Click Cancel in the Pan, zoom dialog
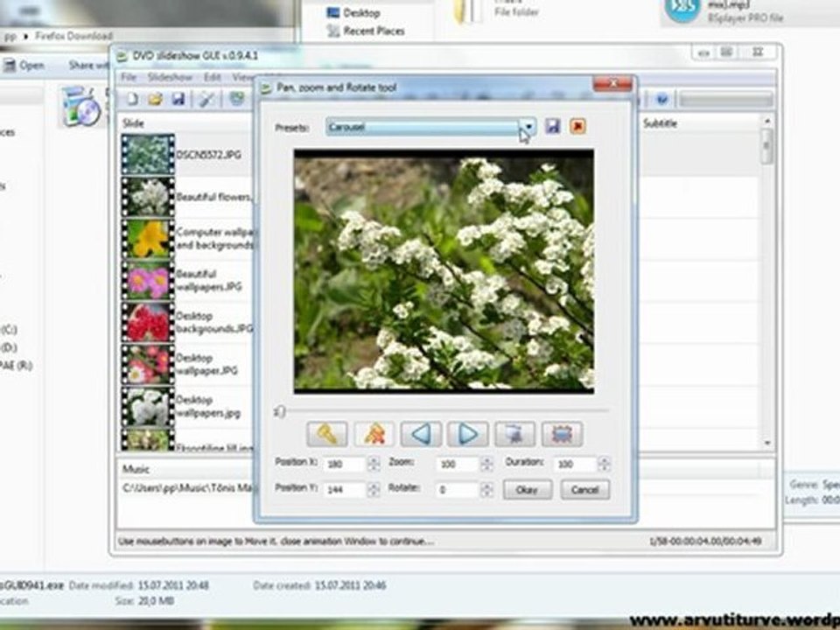840x630 pixels. point(584,490)
